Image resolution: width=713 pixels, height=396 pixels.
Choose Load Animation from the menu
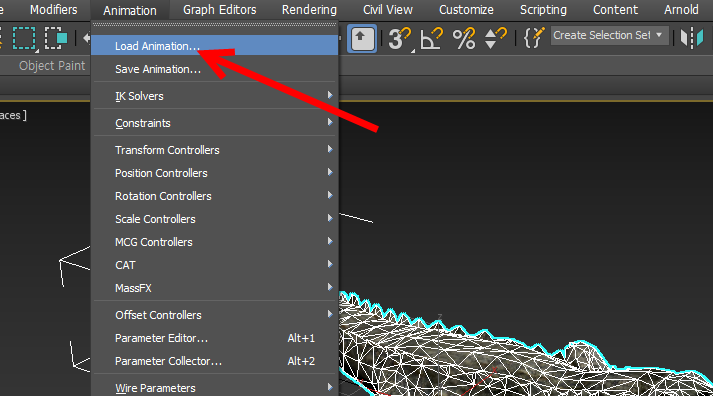[215, 45]
